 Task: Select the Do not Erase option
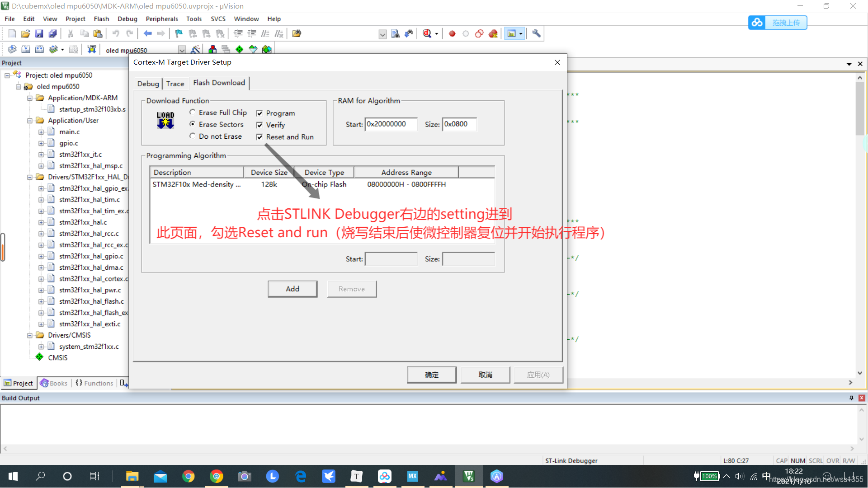pyautogui.click(x=193, y=136)
